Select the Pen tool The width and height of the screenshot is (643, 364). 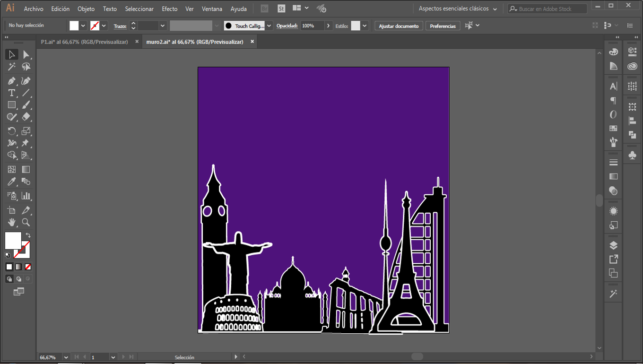[12, 81]
